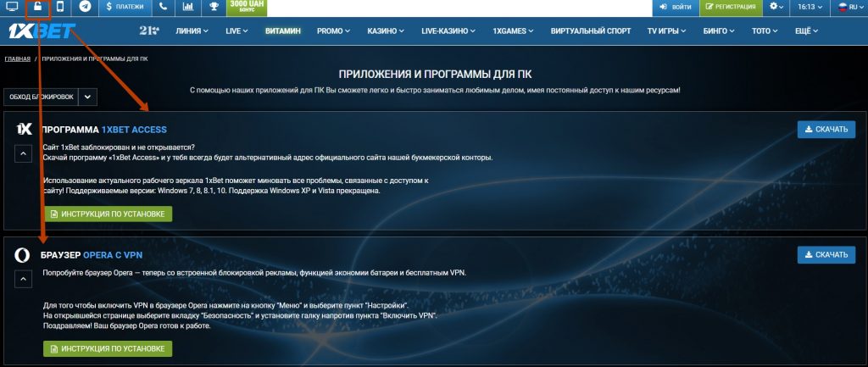Download the Opera browser with VPN
The height and width of the screenshot is (367, 868).
pyautogui.click(x=826, y=254)
